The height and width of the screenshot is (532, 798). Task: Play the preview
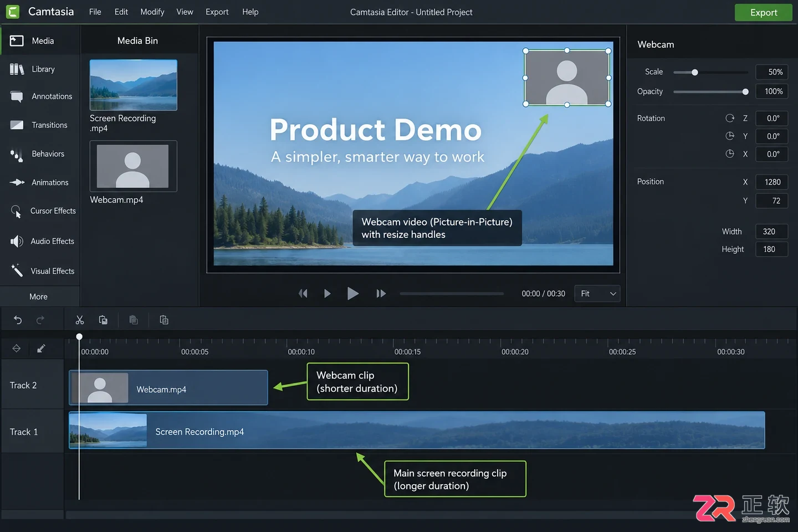point(353,293)
